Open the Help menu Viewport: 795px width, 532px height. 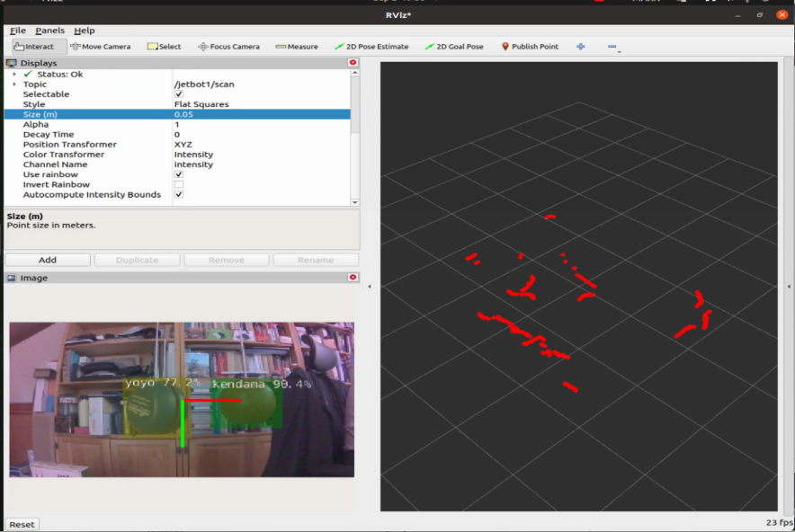point(85,31)
